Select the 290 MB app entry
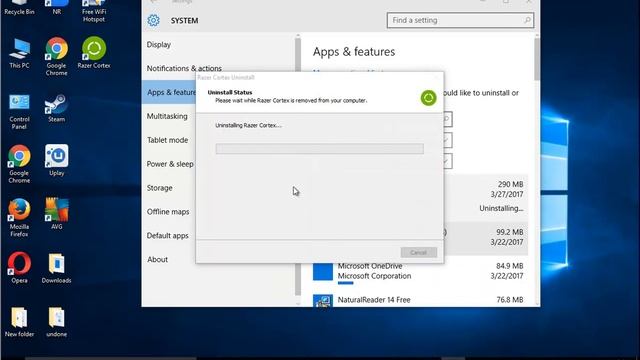 point(486,199)
